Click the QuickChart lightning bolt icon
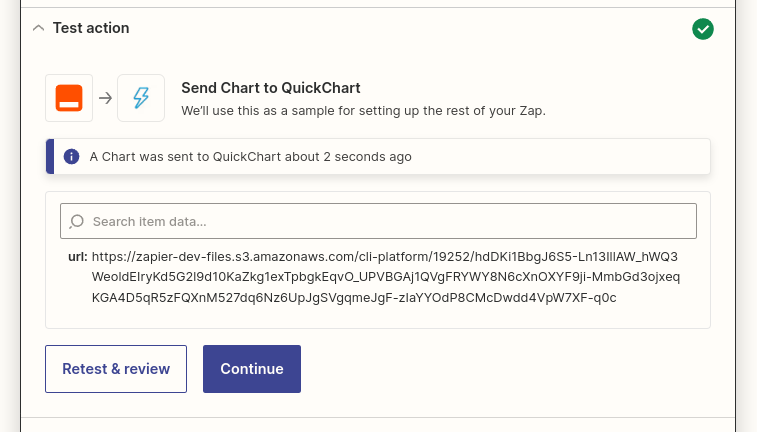The width and height of the screenshot is (757, 432). tap(141, 98)
